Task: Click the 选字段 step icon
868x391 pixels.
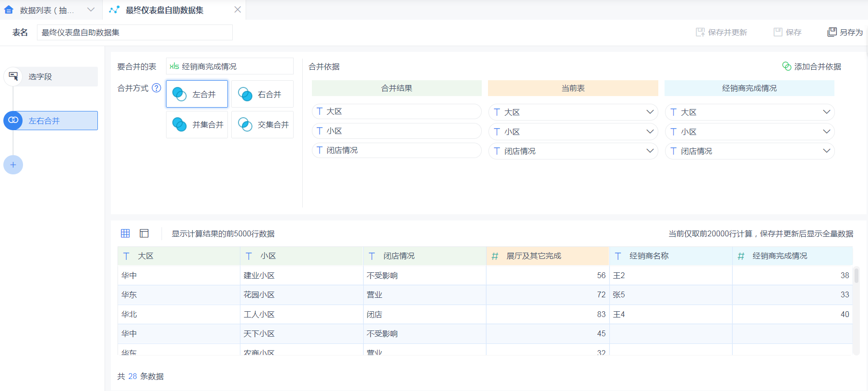Action: (x=13, y=76)
